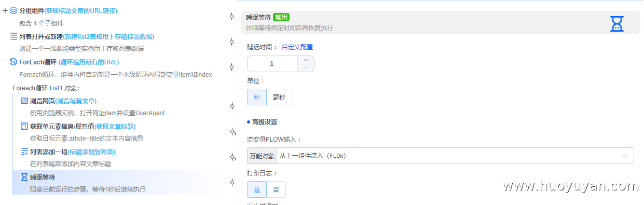Click the large hourglass icon in header
The width and height of the screenshot is (644, 205).
pos(617,23)
